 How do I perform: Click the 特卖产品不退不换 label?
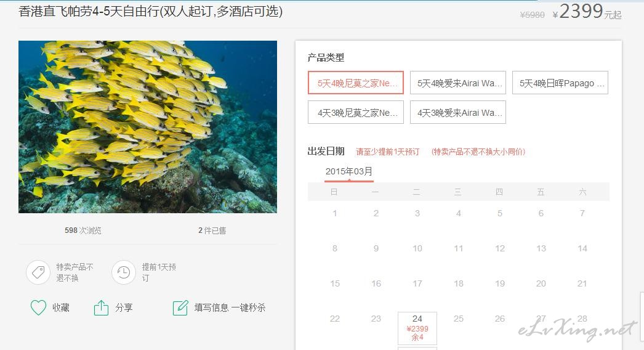tap(74, 272)
